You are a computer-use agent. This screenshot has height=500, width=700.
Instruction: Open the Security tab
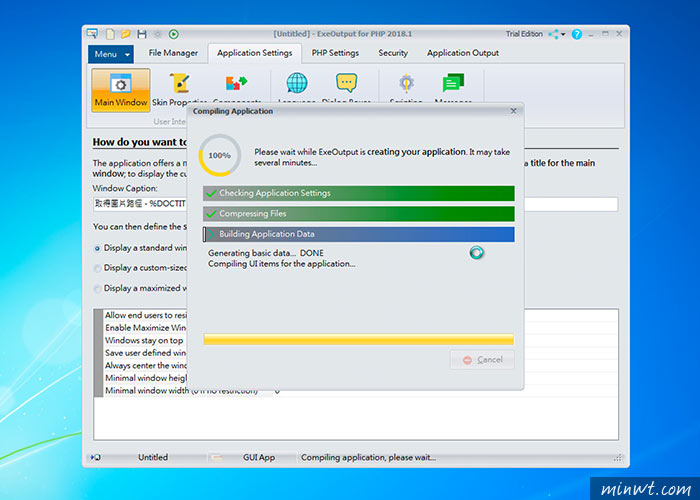[x=393, y=53]
